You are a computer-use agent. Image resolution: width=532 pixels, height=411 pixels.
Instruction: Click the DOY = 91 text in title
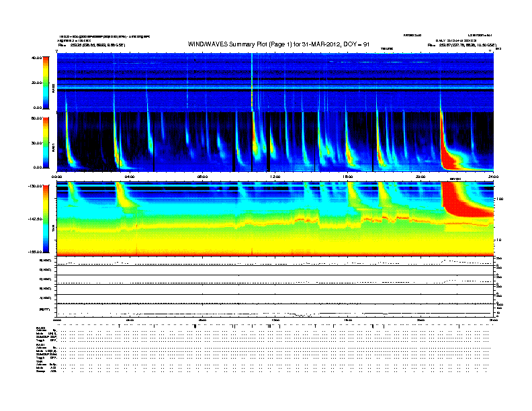coord(357,44)
